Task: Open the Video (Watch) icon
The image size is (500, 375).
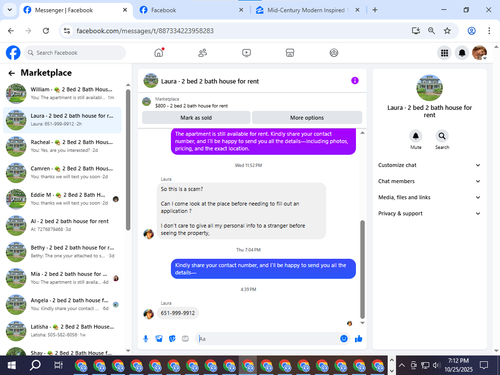Action: (246, 53)
